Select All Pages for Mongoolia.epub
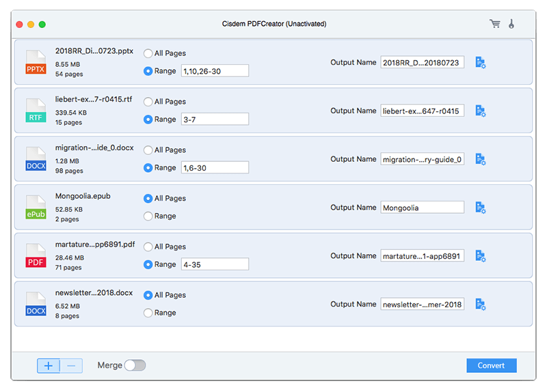This screenshot has width=547, height=392. (148, 199)
